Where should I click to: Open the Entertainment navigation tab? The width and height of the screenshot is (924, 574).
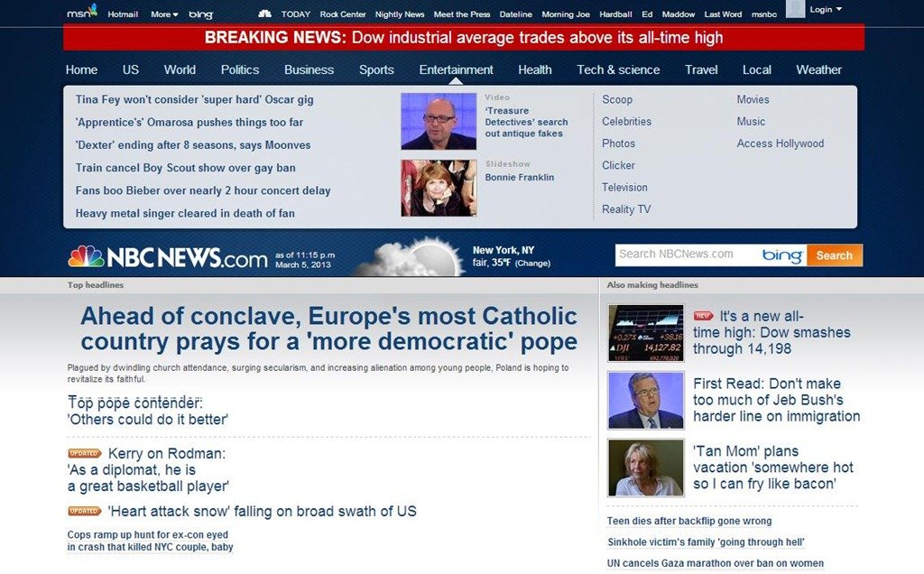tap(456, 69)
